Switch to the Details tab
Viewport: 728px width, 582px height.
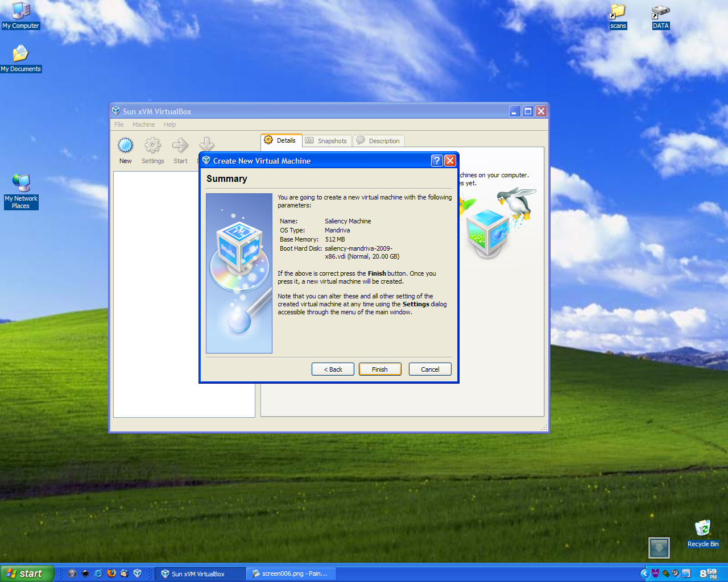pos(282,140)
